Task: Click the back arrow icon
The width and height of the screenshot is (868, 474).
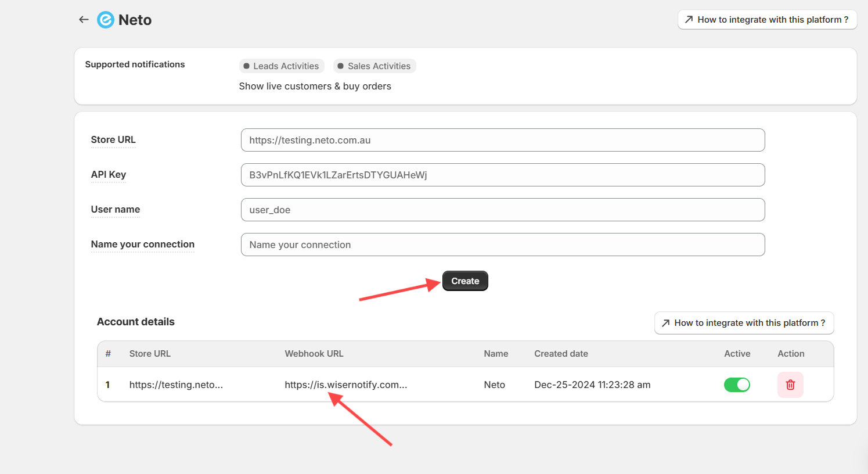Action: (x=84, y=20)
